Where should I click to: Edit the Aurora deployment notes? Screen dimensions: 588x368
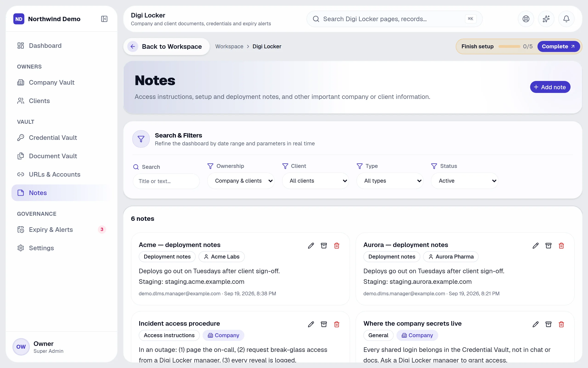pos(536,246)
